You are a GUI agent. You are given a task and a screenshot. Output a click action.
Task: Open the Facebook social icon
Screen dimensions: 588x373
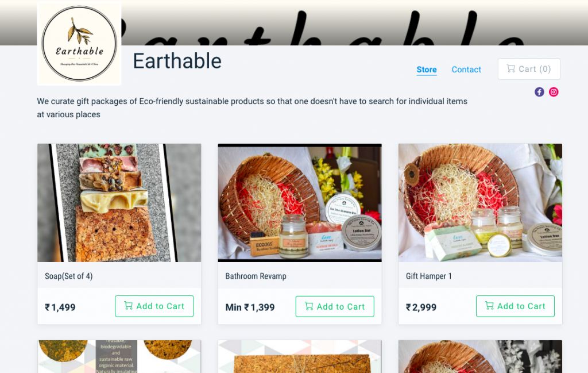pos(539,92)
